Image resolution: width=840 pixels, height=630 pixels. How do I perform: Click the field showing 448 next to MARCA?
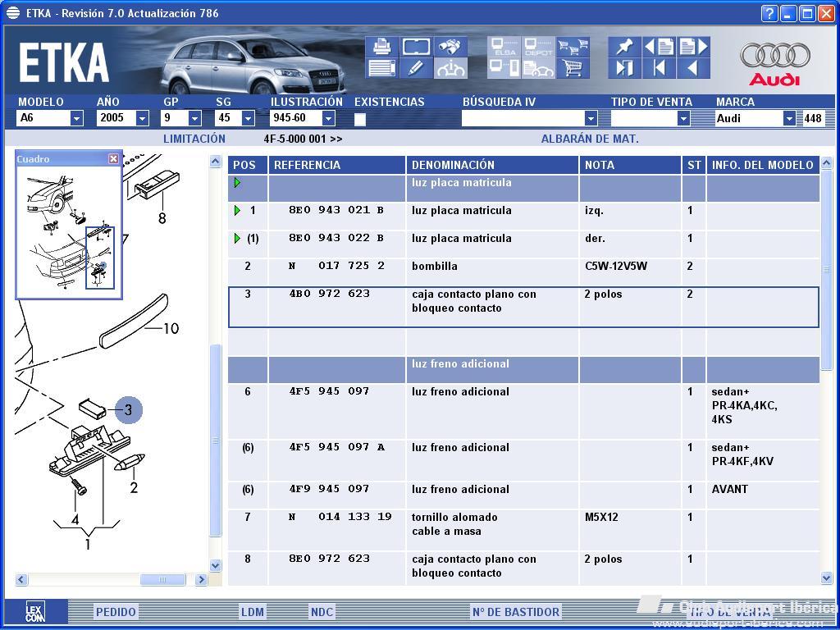point(812,118)
